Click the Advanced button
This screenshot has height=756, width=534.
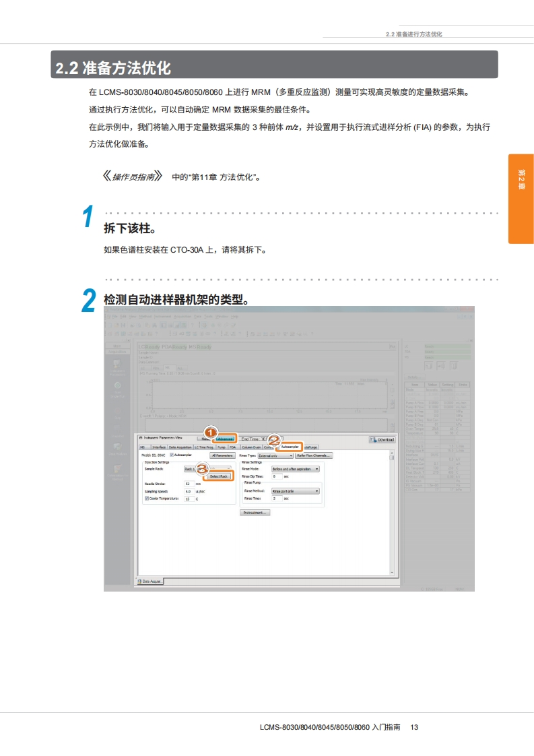(226, 439)
